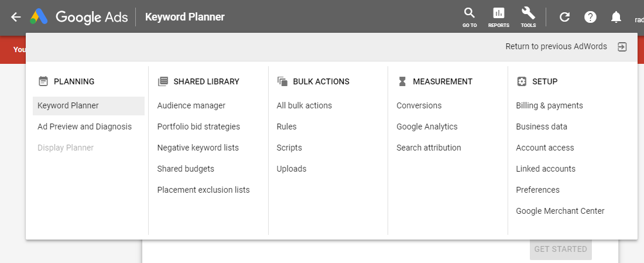
Task: Open Billing & payments
Action: pos(549,105)
